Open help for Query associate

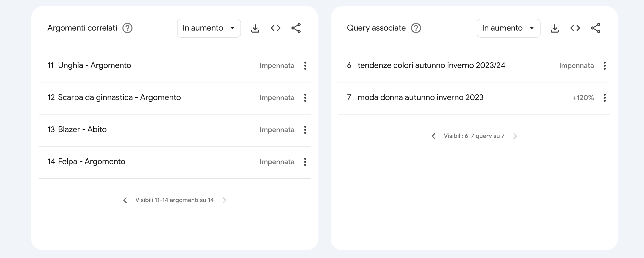(416, 28)
